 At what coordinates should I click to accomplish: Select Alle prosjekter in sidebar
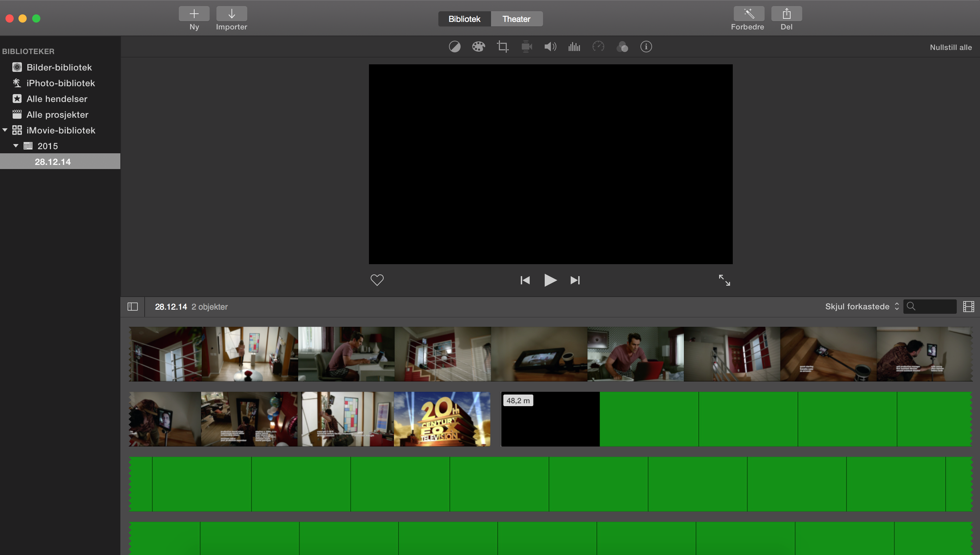[57, 115]
